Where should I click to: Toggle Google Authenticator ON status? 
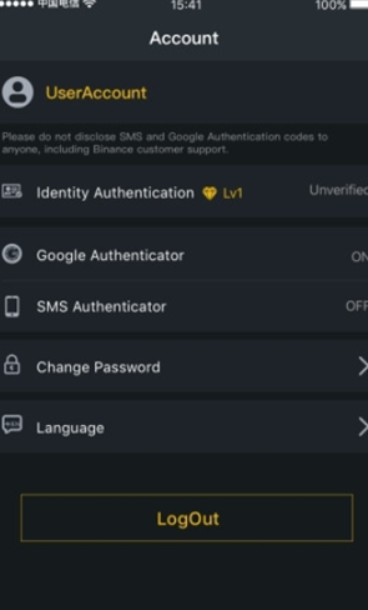[359, 257]
